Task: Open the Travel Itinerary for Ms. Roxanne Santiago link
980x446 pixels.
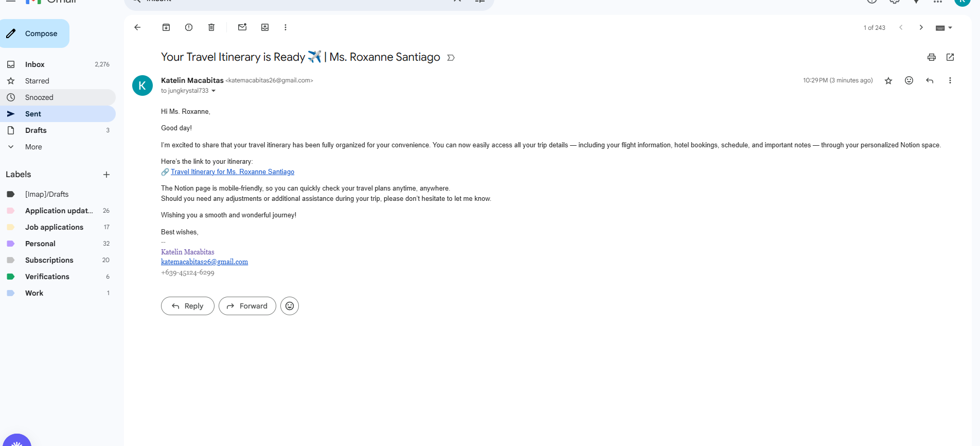Action: 233,172
